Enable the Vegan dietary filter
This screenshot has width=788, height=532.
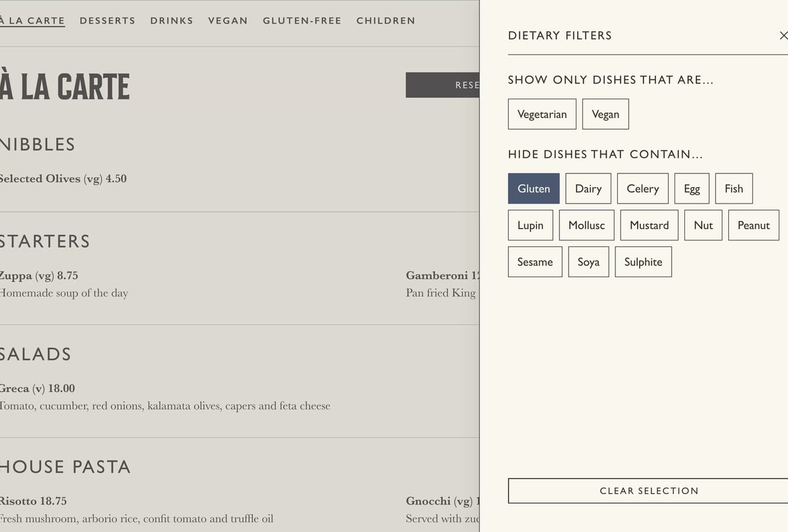[605, 114]
